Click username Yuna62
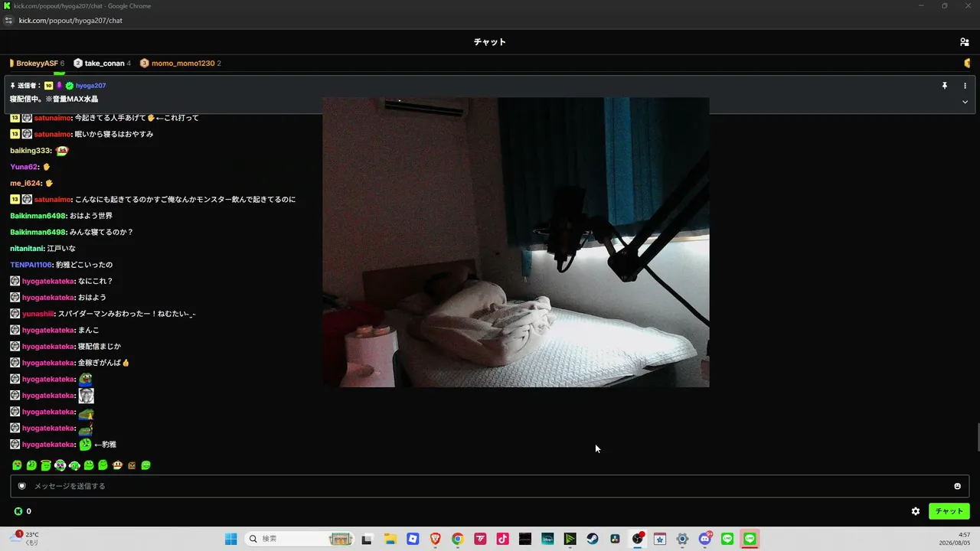 click(24, 167)
